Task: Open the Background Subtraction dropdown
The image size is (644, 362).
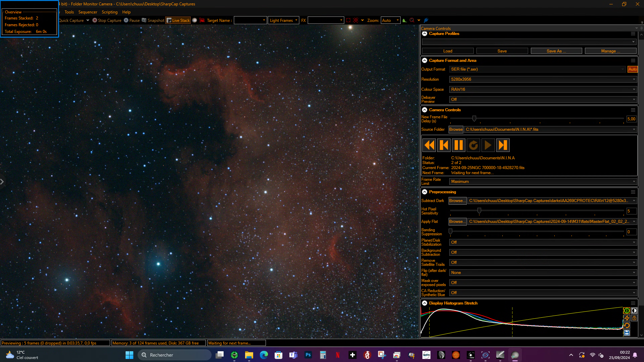Action: pyautogui.click(x=543, y=252)
